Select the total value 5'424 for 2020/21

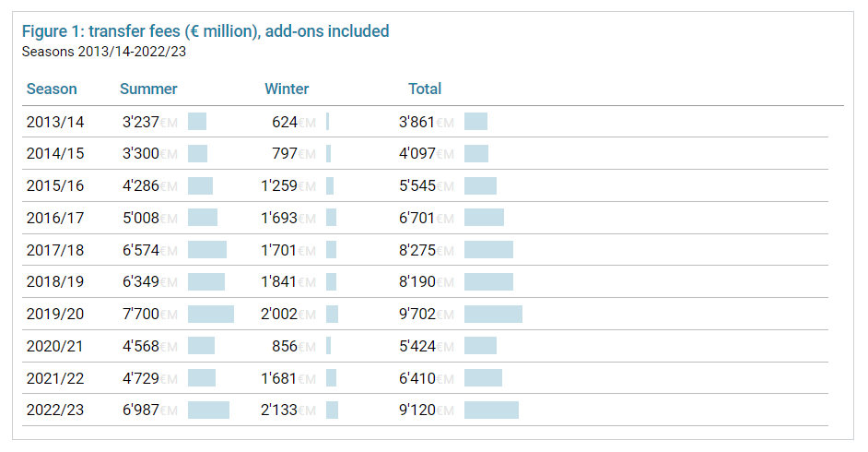(x=417, y=346)
